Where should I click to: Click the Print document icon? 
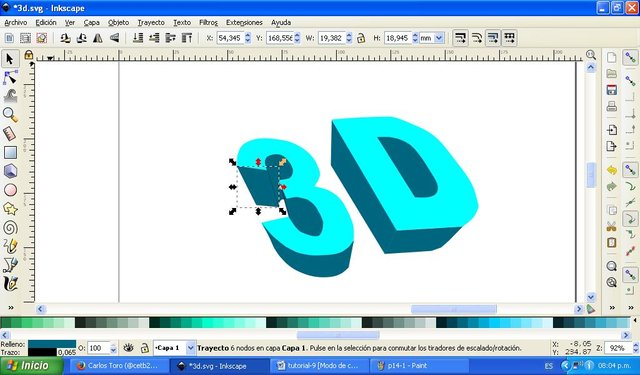tap(611, 107)
